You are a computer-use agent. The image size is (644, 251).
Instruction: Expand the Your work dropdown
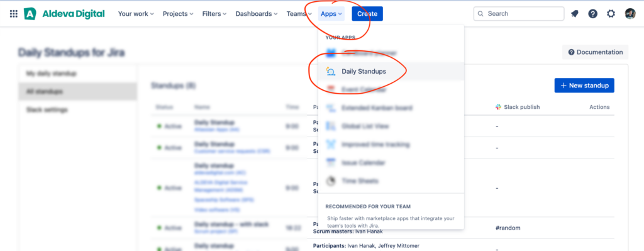pos(136,14)
